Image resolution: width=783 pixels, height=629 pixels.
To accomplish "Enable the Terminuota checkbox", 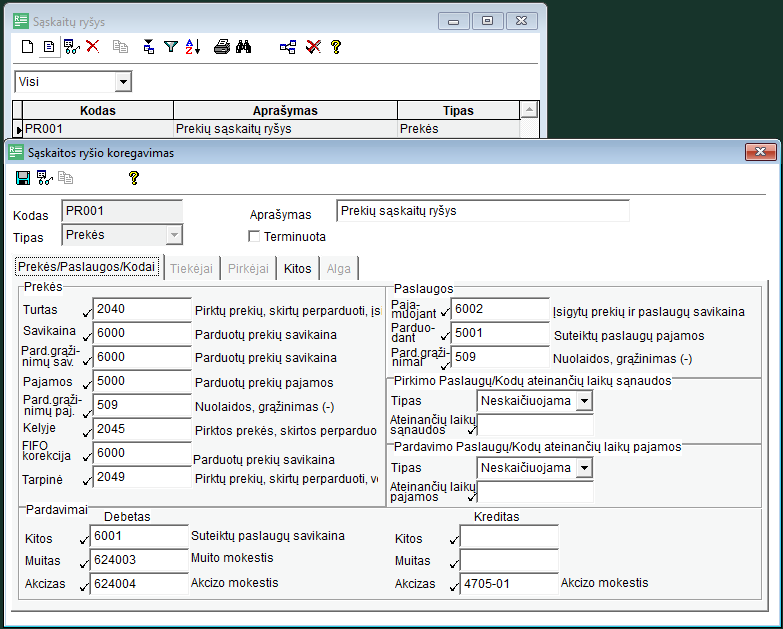I will tap(254, 237).
